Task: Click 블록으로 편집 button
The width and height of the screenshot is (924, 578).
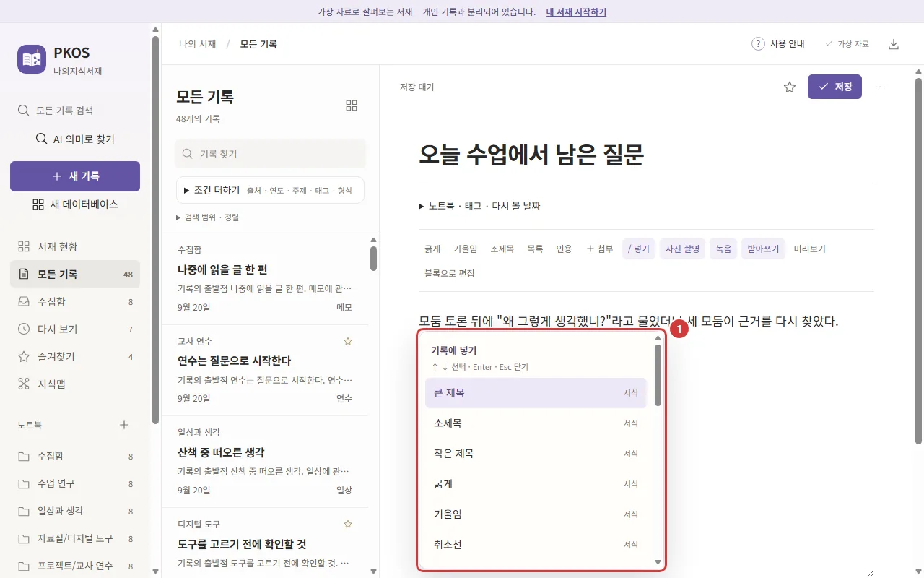Action: pyautogui.click(x=450, y=273)
